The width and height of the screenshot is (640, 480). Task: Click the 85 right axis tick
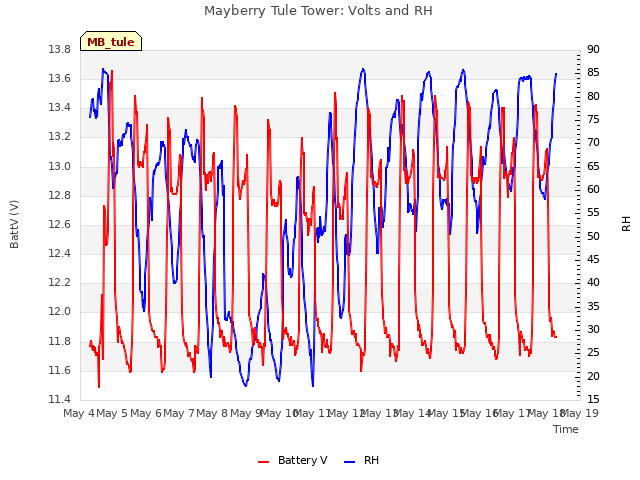(593, 73)
